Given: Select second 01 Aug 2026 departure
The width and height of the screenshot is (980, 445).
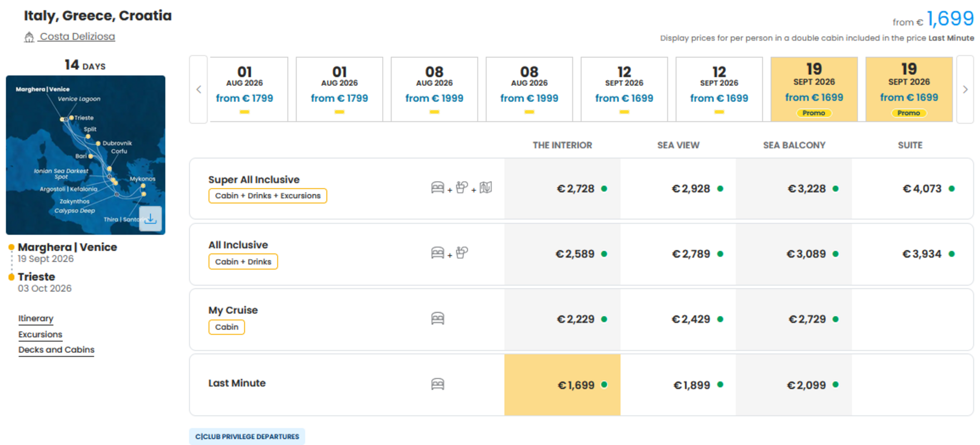Looking at the screenshot, I should pos(339,89).
